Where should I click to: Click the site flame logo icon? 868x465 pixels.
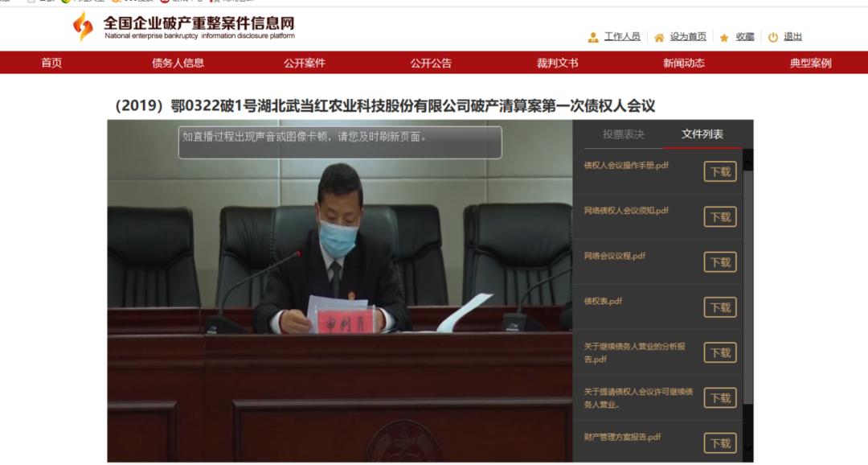83,26
